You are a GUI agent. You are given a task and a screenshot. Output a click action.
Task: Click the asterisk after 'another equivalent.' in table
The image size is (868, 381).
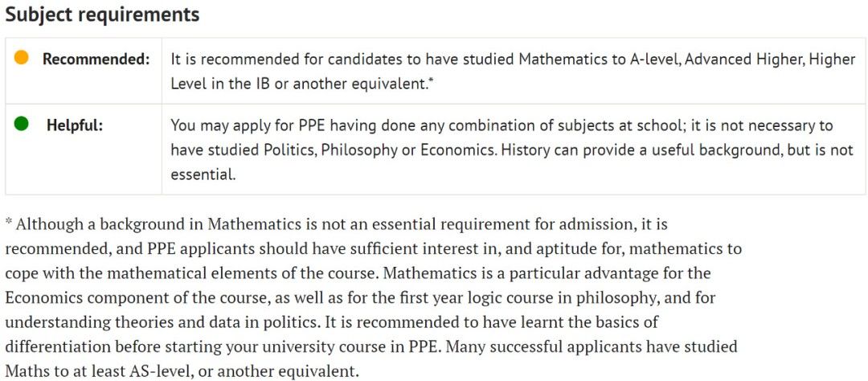click(x=432, y=81)
